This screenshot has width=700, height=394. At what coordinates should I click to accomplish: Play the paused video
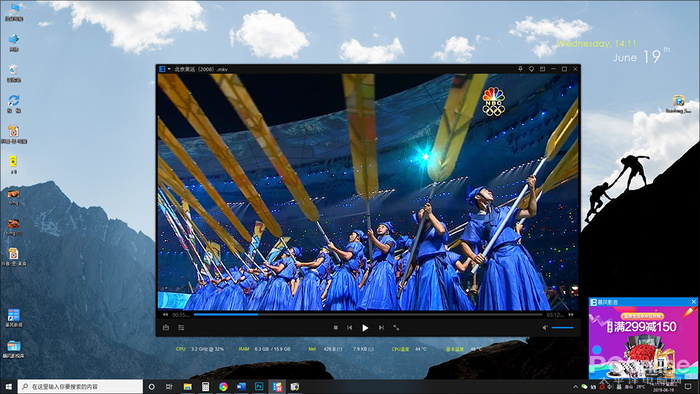click(x=365, y=328)
